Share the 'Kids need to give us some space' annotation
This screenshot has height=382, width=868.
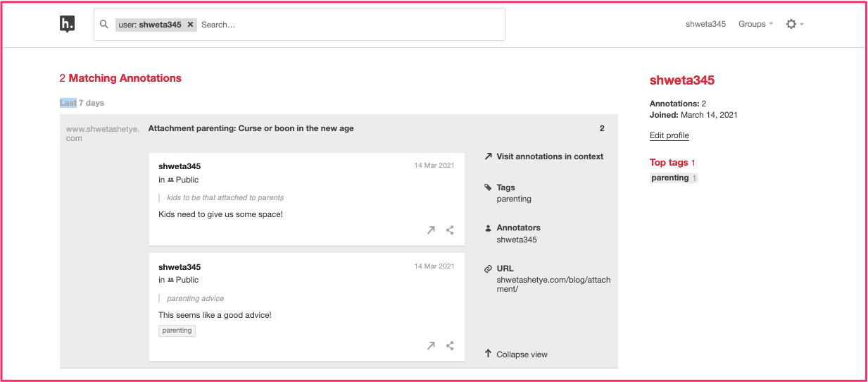[x=450, y=230]
